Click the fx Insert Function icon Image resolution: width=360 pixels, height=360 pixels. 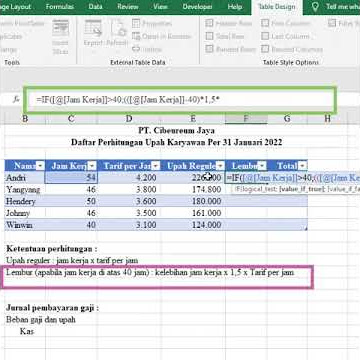[16, 100]
